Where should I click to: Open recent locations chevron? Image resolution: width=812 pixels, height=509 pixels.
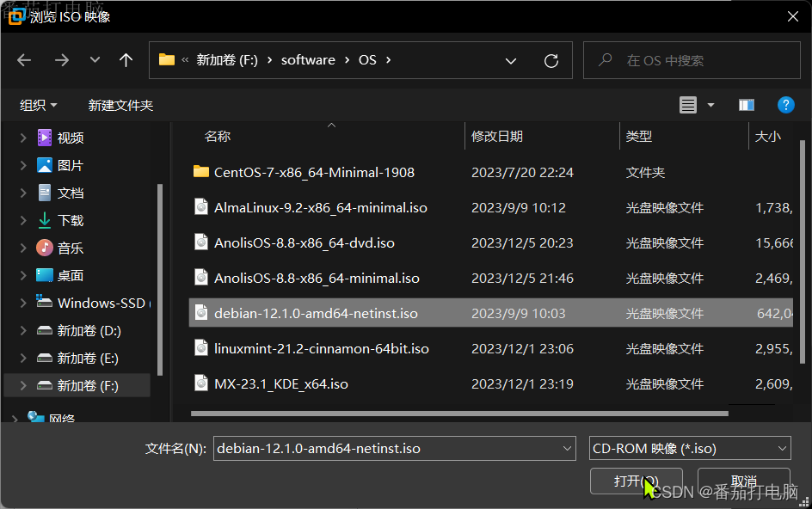coord(95,60)
